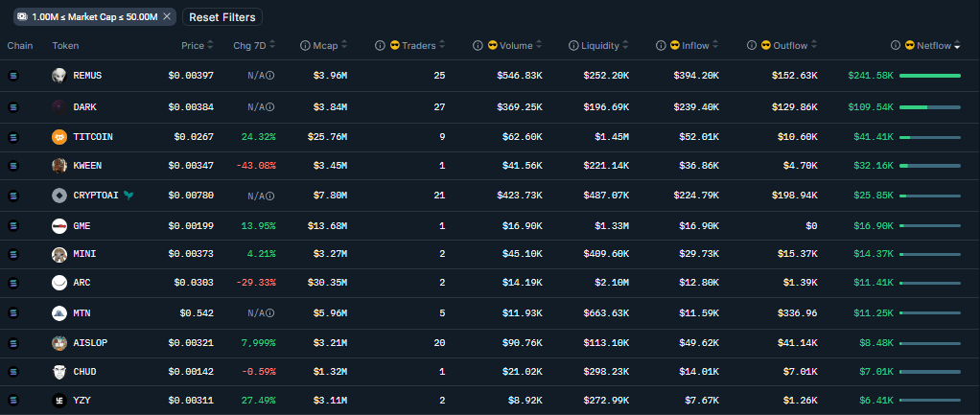980x415 pixels.
Task: Click the TITCOIN netflow progress bar
Action: coord(930,137)
